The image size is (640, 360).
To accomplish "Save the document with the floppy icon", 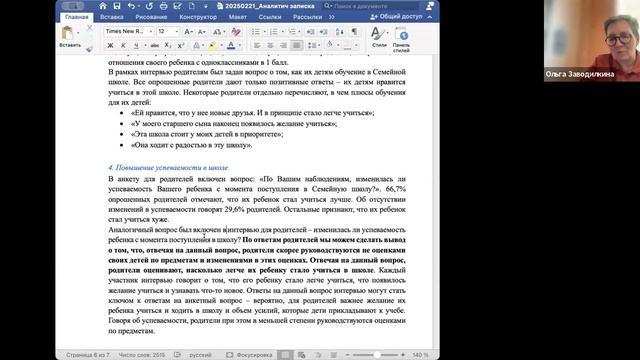I will coord(117,6).
